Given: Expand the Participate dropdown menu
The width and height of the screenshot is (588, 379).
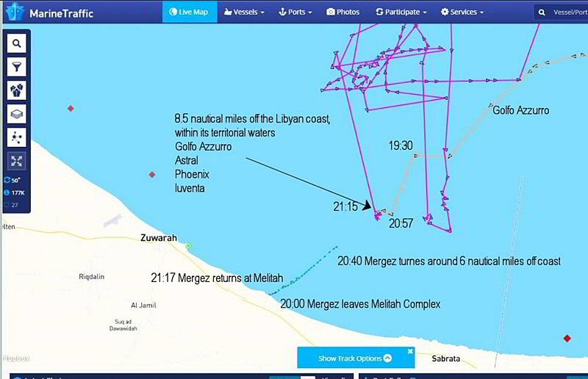Looking at the screenshot, I should (401, 12).
